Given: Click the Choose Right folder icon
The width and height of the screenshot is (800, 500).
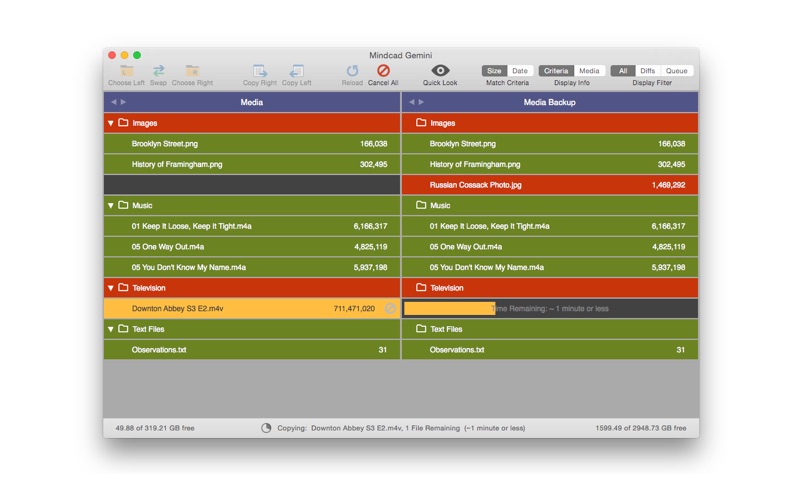Looking at the screenshot, I should tap(192, 71).
